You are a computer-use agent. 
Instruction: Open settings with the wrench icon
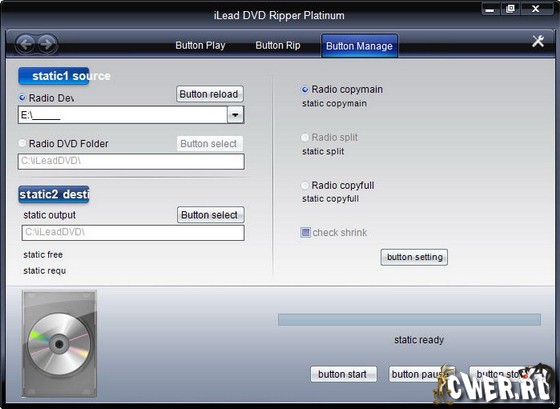click(x=538, y=41)
